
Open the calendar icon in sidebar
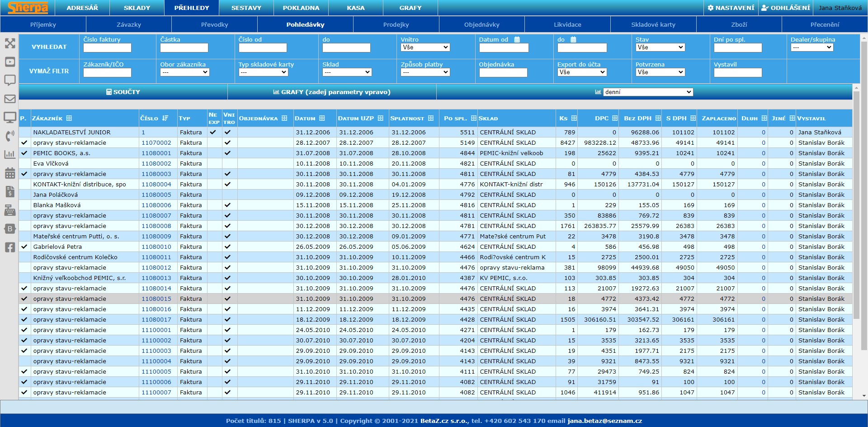10,173
